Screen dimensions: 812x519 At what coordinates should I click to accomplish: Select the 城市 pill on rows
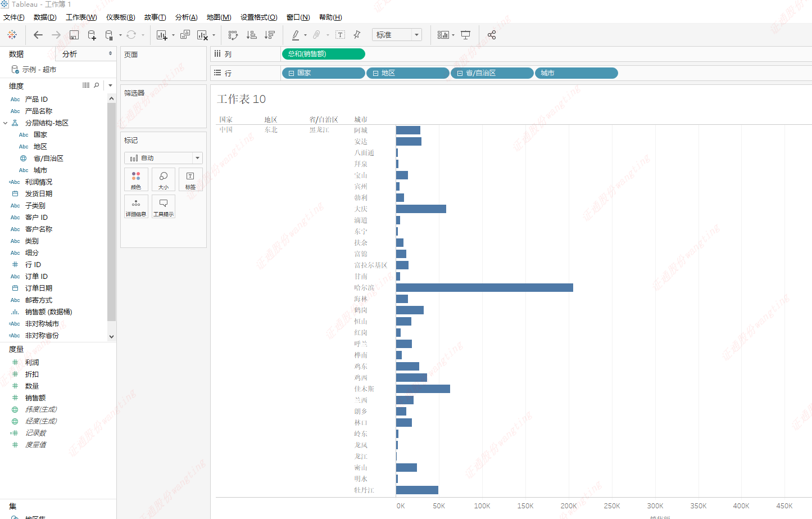pyautogui.click(x=576, y=73)
